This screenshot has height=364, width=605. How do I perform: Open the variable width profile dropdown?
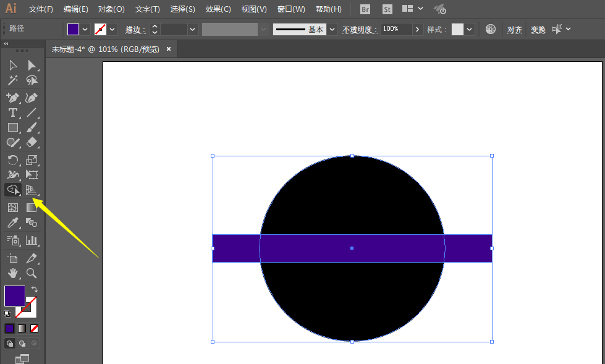tap(263, 29)
